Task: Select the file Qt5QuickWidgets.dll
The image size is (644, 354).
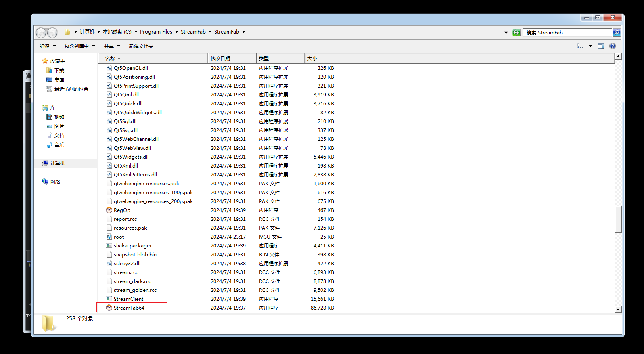Action: pyautogui.click(x=138, y=112)
